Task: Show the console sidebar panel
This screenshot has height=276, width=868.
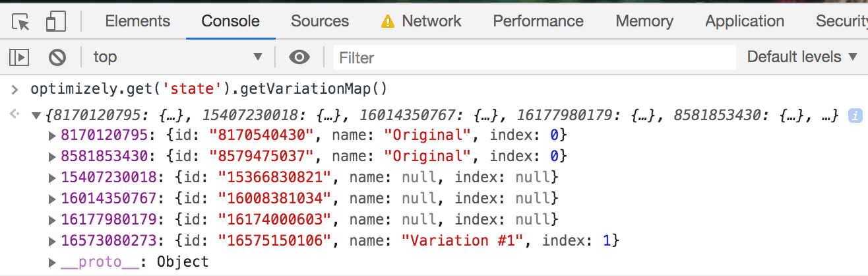Action: pos(19,57)
